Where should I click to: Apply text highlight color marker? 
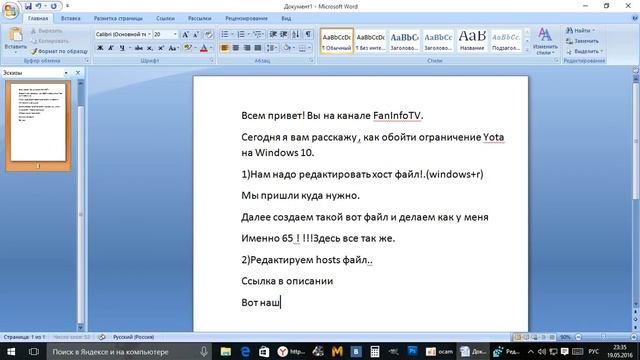pyautogui.click(x=187, y=48)
